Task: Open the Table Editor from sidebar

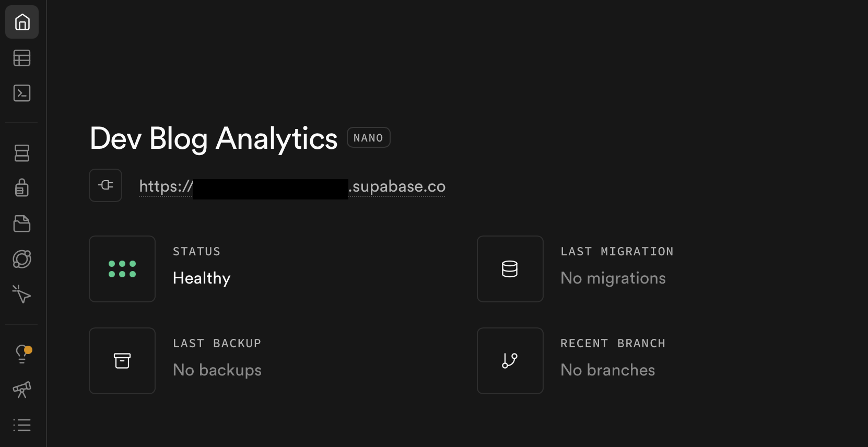Action: click(22, 58)
